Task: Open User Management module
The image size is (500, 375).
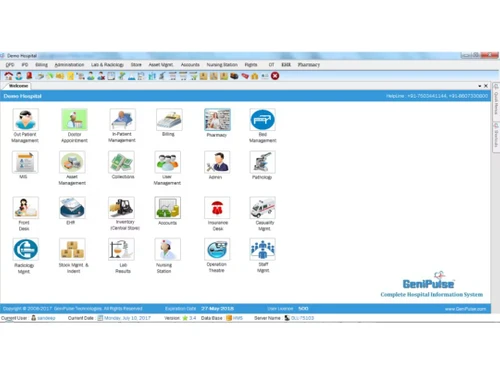Action: point(168,162)
